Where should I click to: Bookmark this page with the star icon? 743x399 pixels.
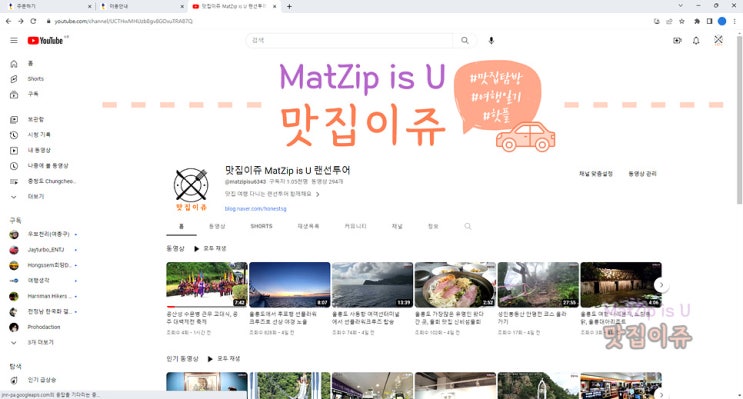[682, 21]
